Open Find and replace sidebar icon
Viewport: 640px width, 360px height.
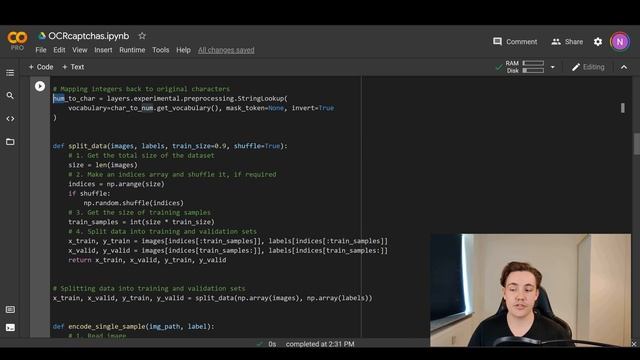(x=10, y=96)
